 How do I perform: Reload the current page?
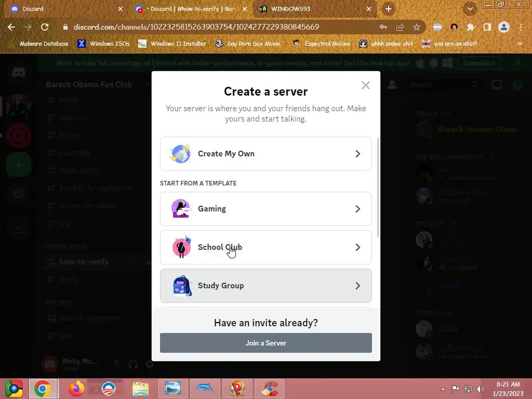point(45,27)
